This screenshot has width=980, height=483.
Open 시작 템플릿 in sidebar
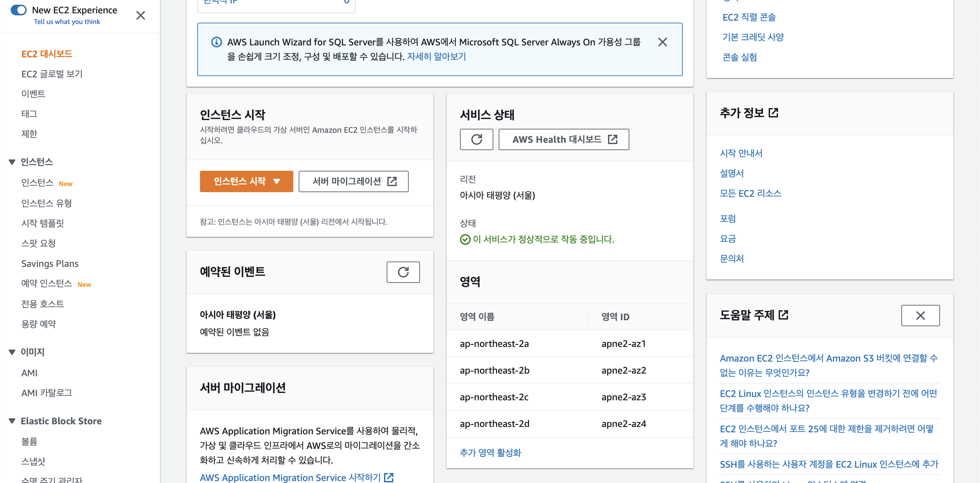point(43,223)
